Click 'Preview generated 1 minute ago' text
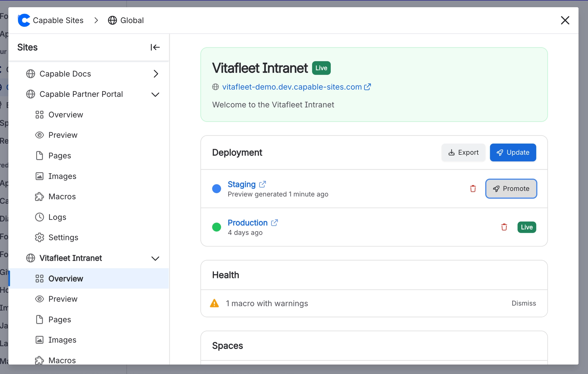This screenshot has width=588, height=374. tap(278, 194)
